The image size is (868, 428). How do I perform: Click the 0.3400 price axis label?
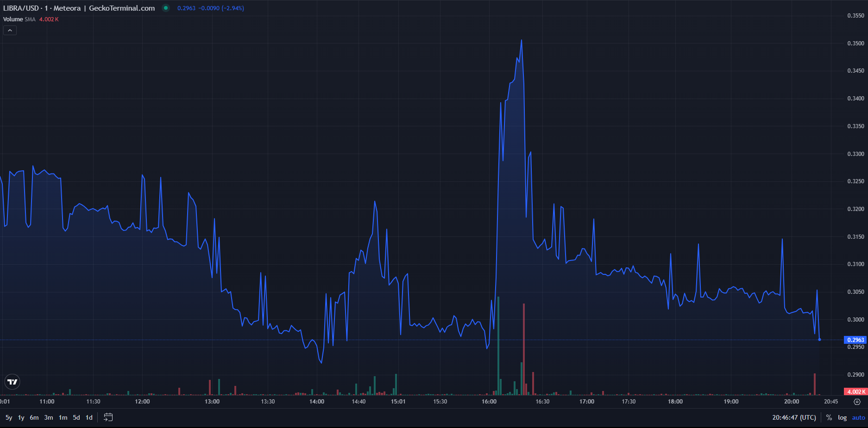coord(855,99)
